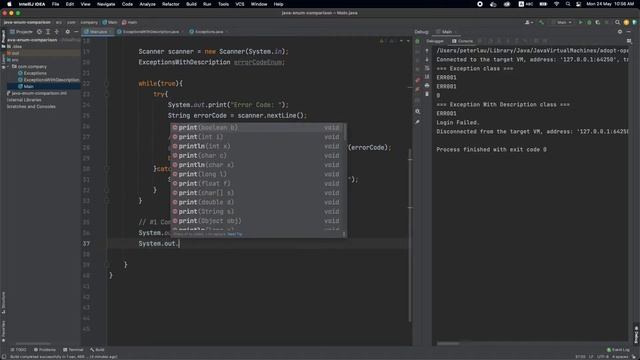This screenshot has height=360, width=640.
Task: Switch to the Exceptions.java editor tab
Action: tap(208, 31)
